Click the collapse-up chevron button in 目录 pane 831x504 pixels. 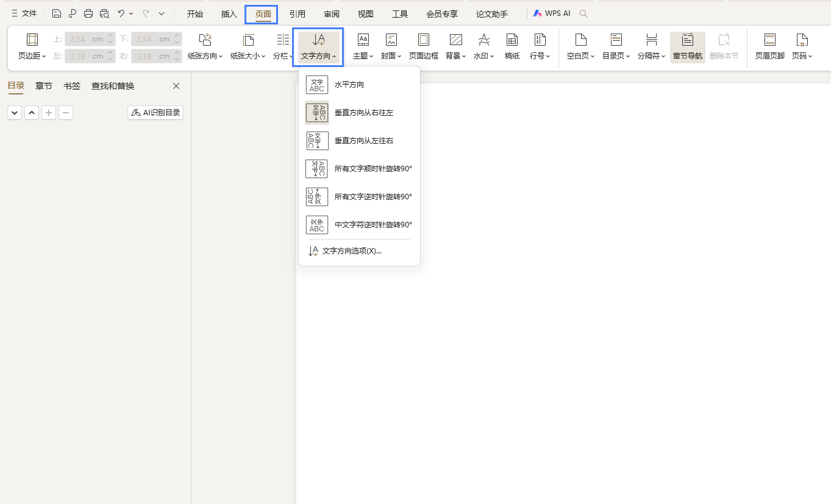click(32, 113)
